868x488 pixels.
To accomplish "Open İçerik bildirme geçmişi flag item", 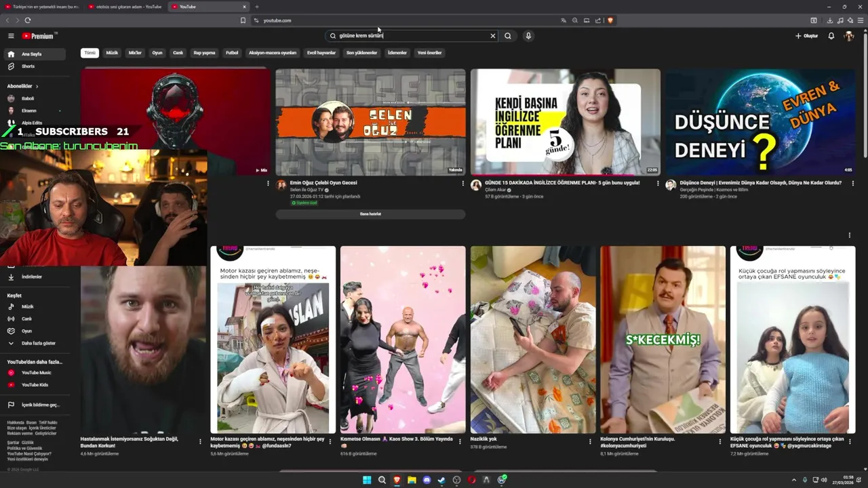I will point(36,405).
